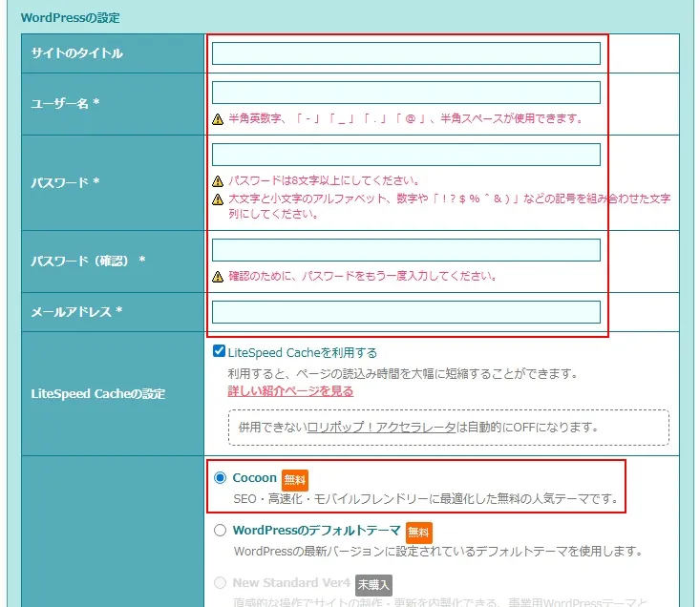This screenshot has width=700, height=607.
Task: Open 詳しい紹介ページを見る link
Action: (290, 391)
